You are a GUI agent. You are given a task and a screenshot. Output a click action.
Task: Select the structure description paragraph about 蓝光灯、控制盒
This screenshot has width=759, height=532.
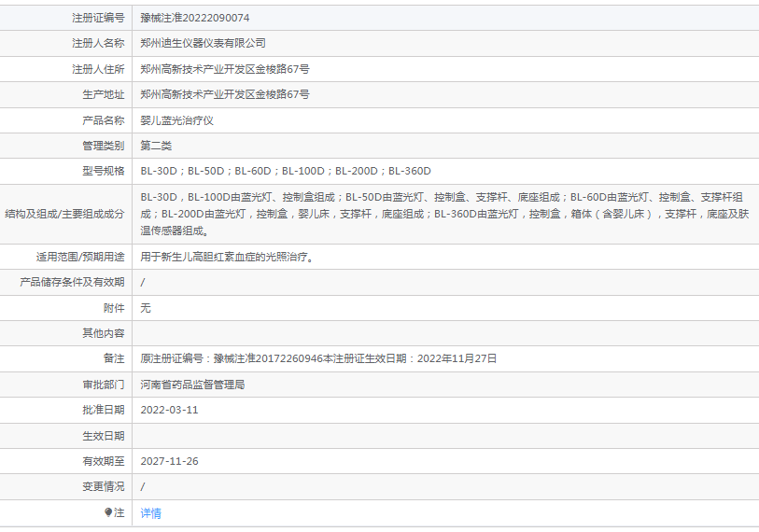point(444,214)
